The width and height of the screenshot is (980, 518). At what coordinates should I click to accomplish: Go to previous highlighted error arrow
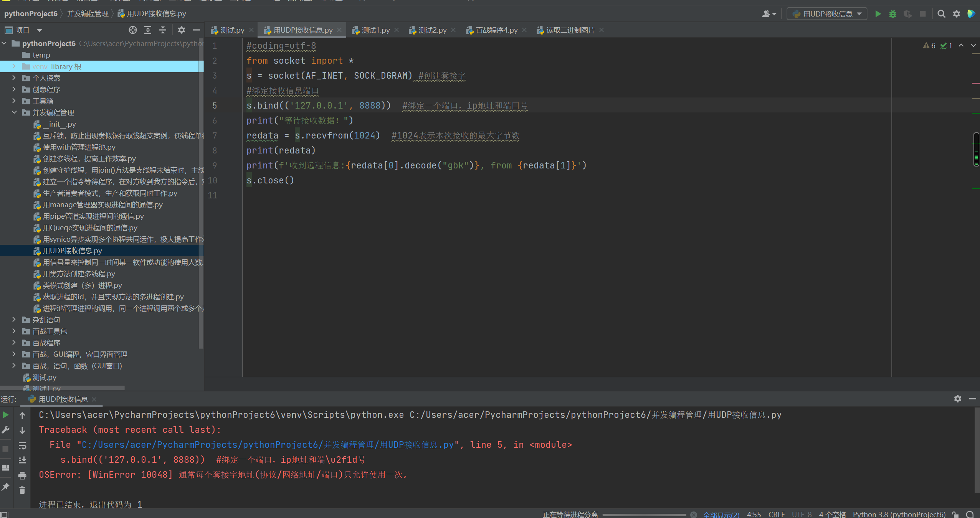click(961, 45)
